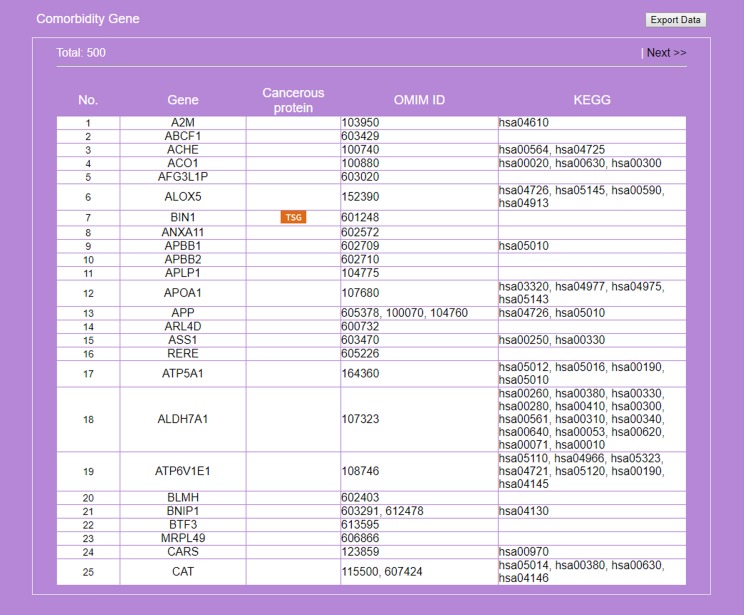Click KEGG entry hsa00970
The width and height of the screenshot is (744, 615).
click(x=523, y=551)
